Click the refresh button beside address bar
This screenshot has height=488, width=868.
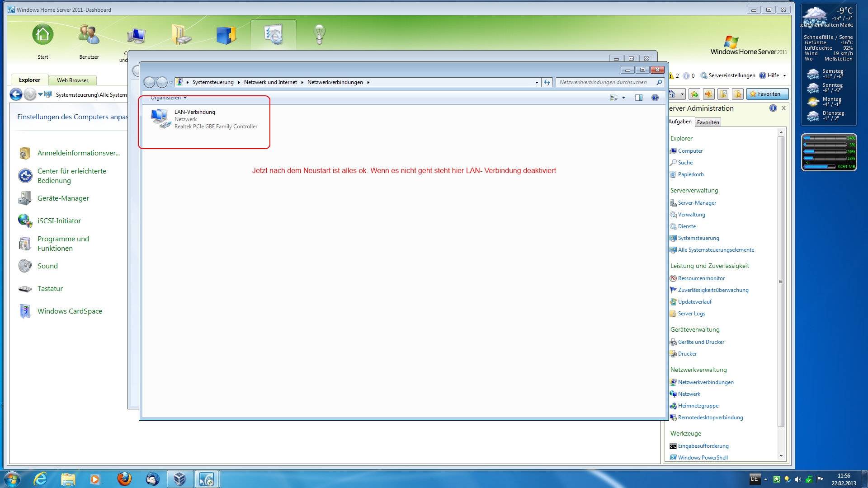(547, 82)
